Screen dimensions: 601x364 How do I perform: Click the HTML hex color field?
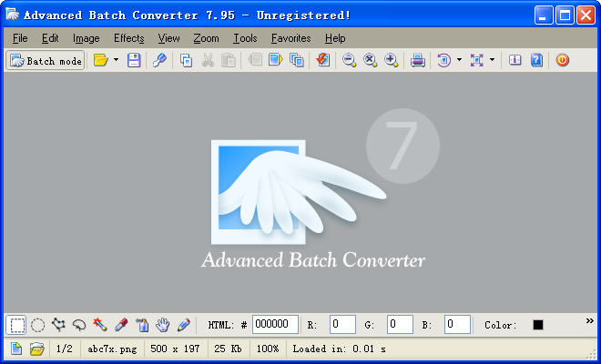coord(275,325)
